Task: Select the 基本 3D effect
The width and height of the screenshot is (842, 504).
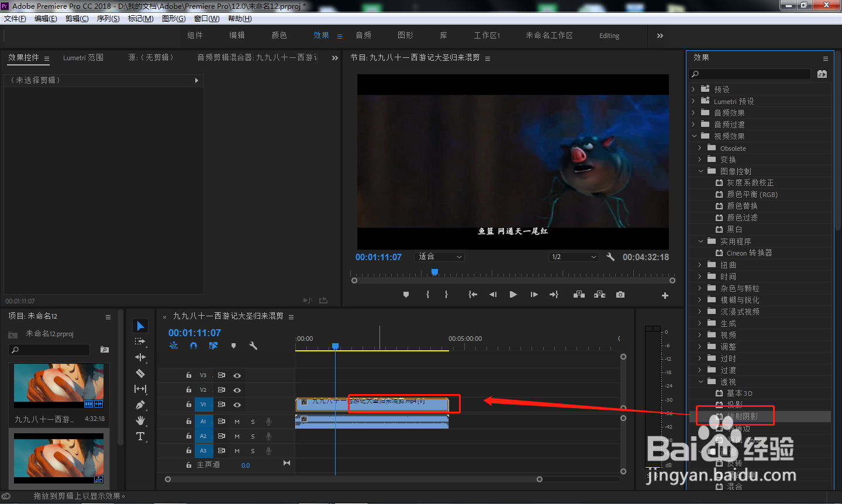Action: (x=740, y=393)
